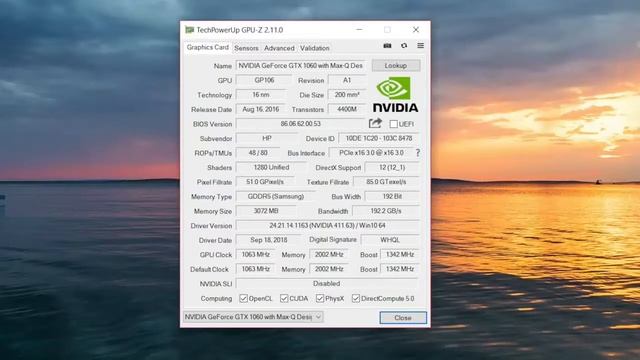Click the GPU Clock field 1063 MHz
This screenshot has height=360, width=640.
coord(256,255)
